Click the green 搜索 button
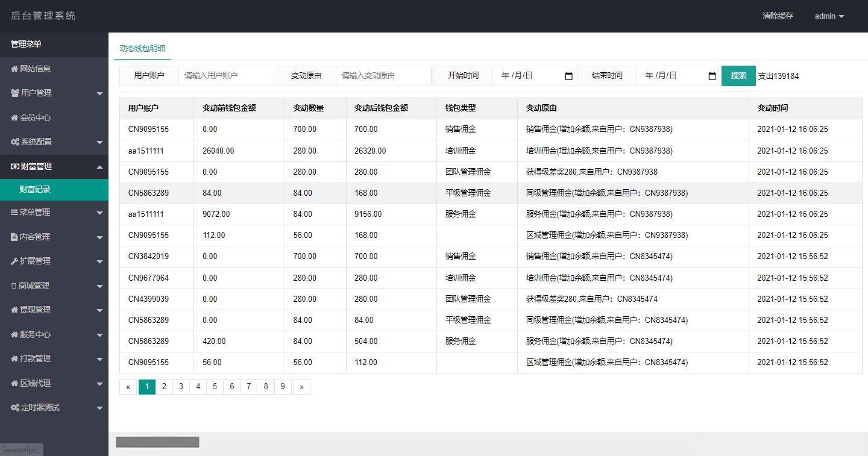 pos(738,76)
